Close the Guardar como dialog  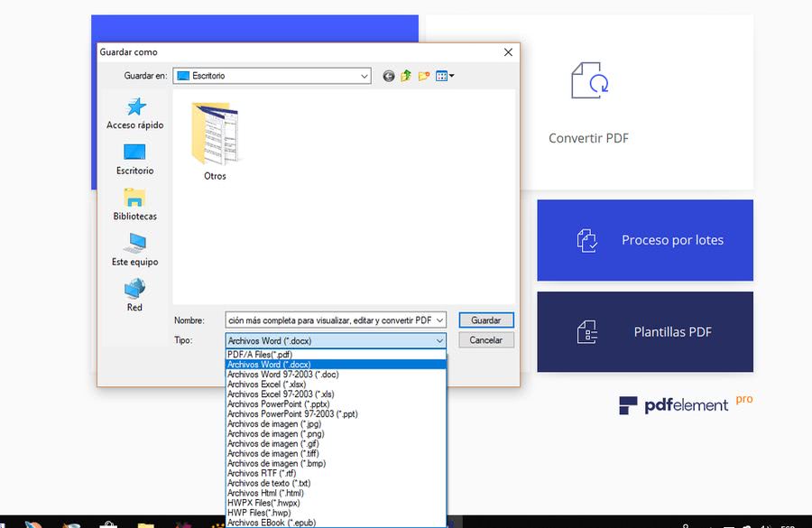508,52
